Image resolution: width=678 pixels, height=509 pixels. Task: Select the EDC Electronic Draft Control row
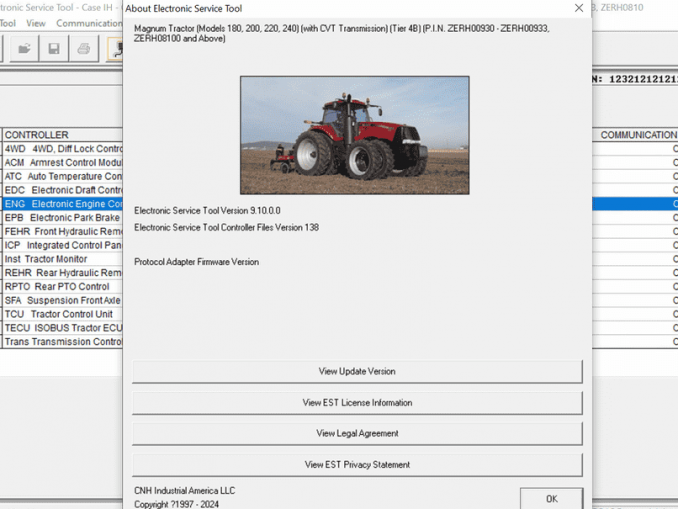pyautogui.click(x=63, y=190)
